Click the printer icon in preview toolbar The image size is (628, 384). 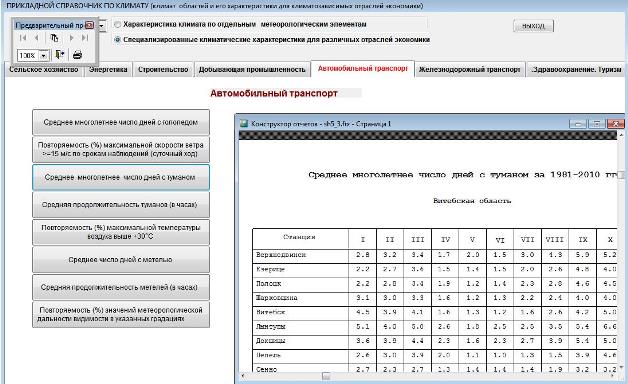[x=77, y=55]
